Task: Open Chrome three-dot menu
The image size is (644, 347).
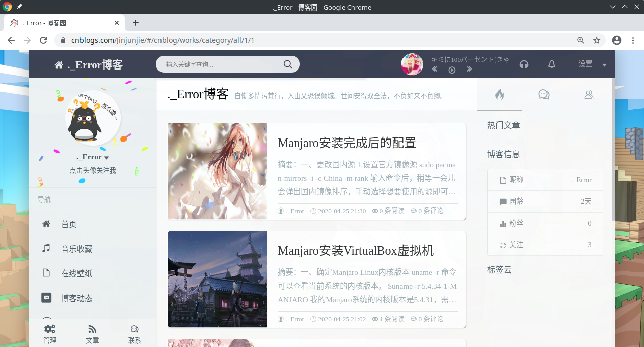Action: pos(633,40)
